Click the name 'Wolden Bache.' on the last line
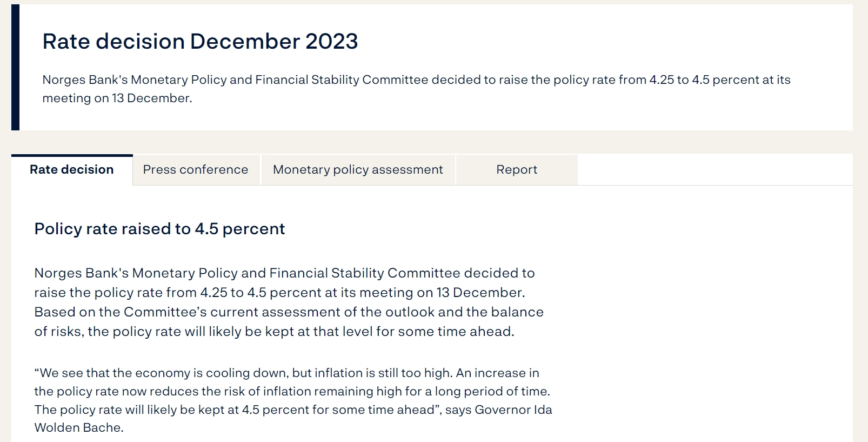The width and height of the screenshot is (868, 442). click(x=79, y=428)
